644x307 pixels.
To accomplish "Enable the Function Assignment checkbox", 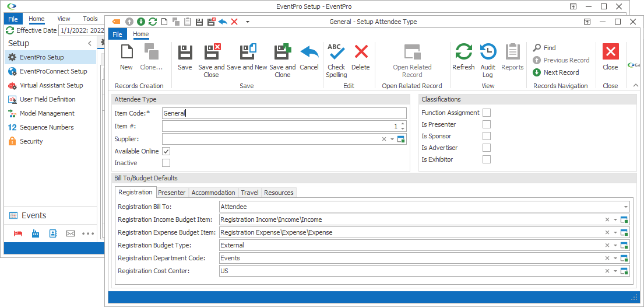I will 487,113.
